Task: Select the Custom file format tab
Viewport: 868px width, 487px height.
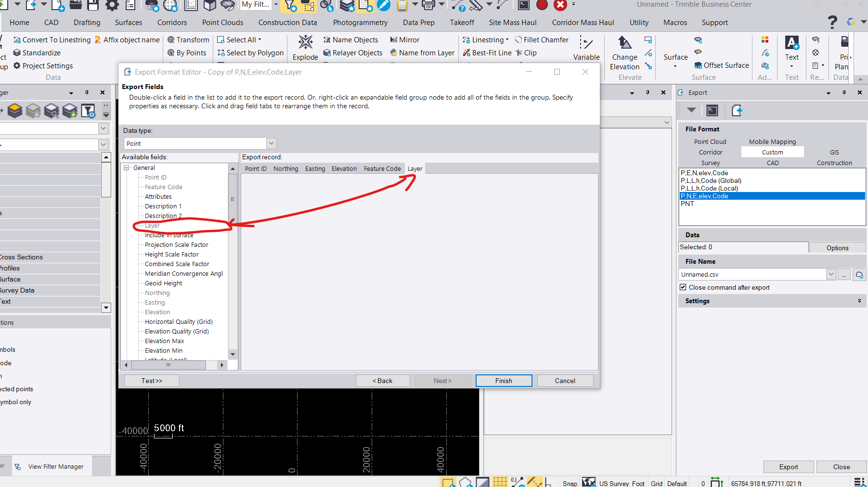Action: point(772,152)
